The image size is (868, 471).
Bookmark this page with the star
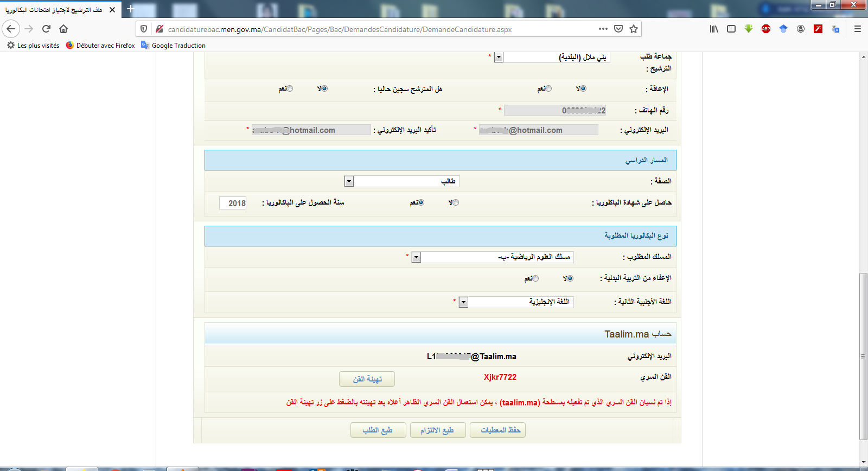pos(634,29)
